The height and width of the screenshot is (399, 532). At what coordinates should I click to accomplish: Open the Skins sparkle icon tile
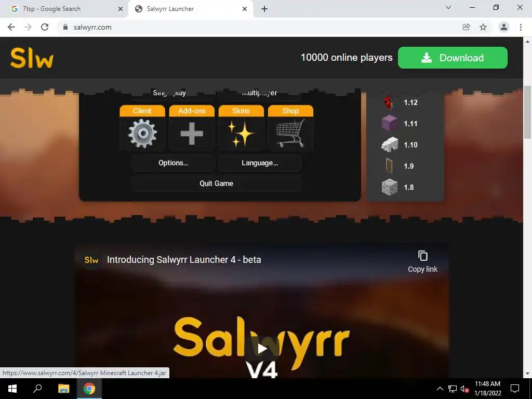241,128
